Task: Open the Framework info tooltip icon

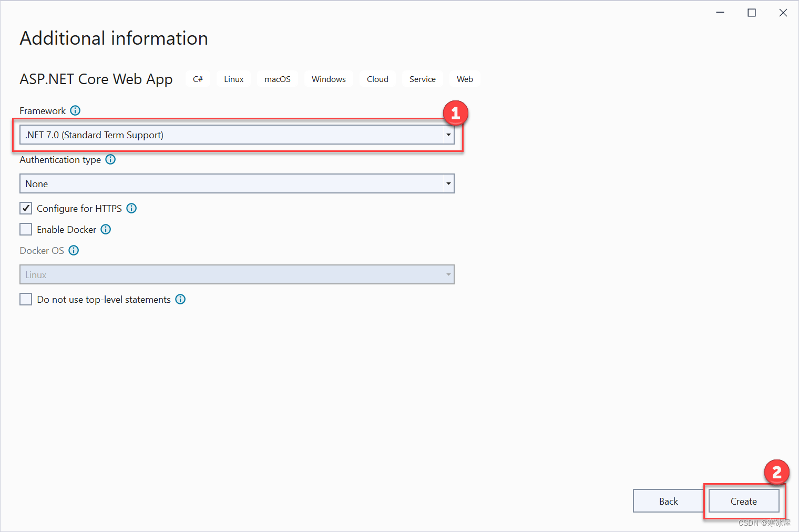Action: pyautogui.click(x=75, y=110)
